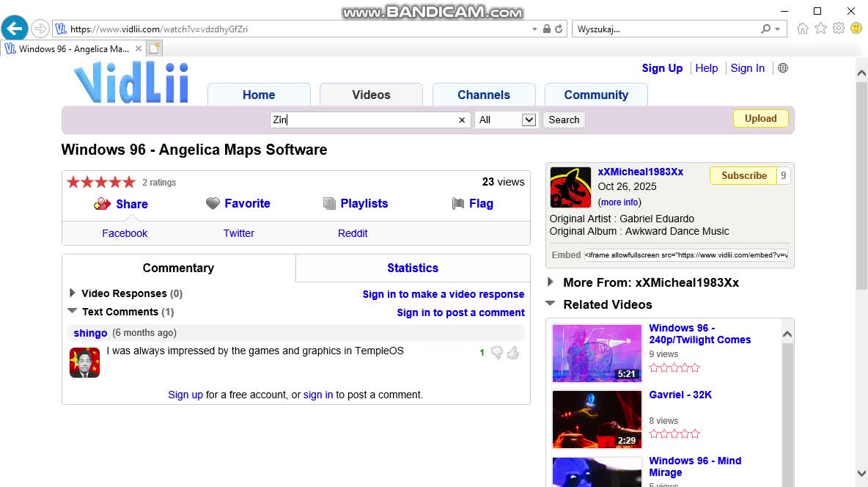Click the page scrollbar down arrow
The height and width of the screenshot is (487, 868).
[x=861, y=474]
